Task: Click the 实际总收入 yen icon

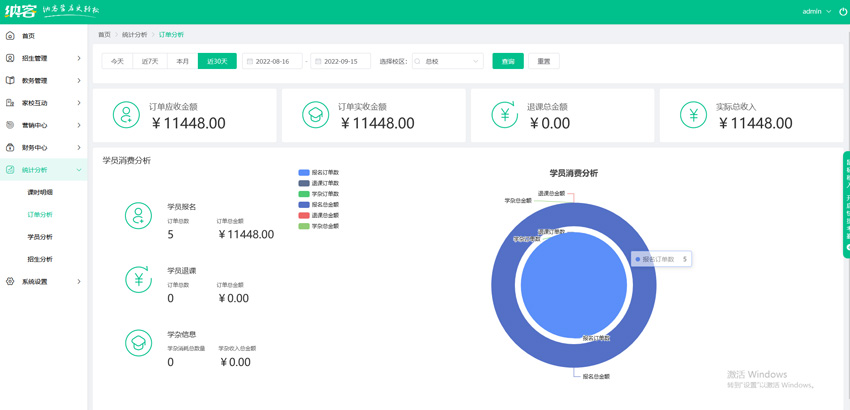Action: pos(693,115)
